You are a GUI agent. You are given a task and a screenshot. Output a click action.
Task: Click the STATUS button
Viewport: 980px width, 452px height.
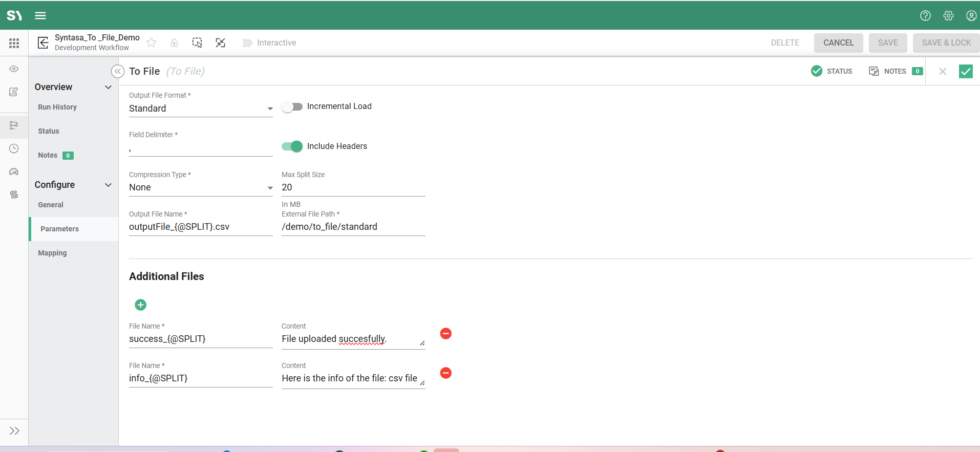[832, 71]
